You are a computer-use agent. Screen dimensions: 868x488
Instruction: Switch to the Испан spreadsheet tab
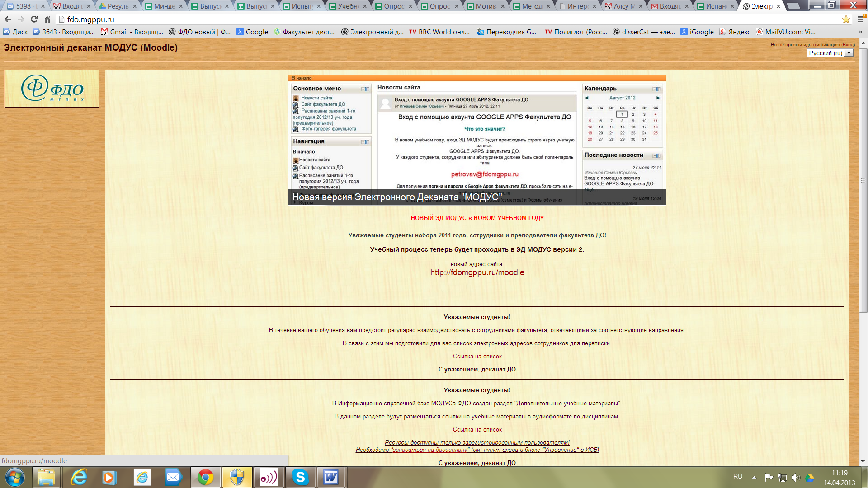tap(715, 6)
